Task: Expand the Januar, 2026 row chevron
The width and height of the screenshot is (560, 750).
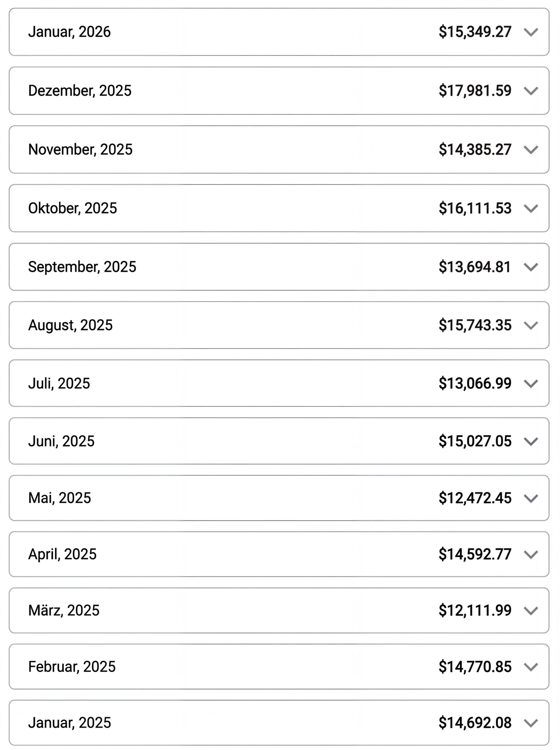Action: click(530, 32)
